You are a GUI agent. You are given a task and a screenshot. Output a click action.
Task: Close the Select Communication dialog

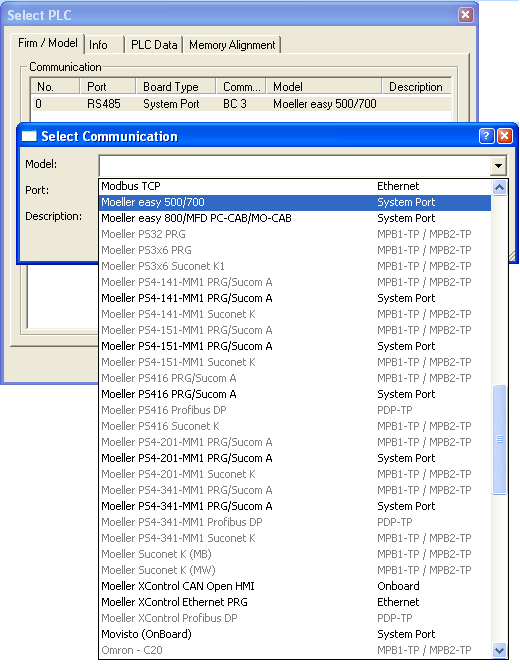[x=505, y=136]
